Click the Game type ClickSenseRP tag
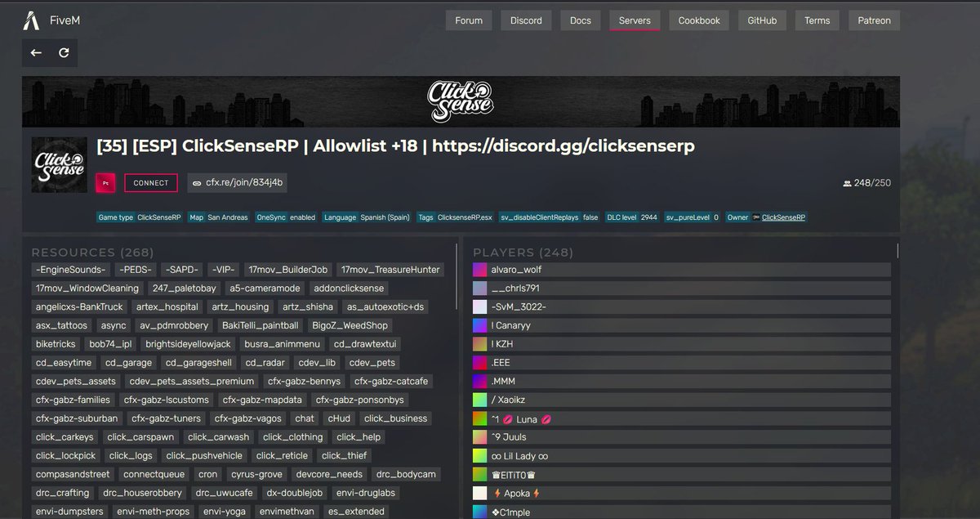Image resolution: width=980 pixels, height=519 pixels. click(140, 217)
